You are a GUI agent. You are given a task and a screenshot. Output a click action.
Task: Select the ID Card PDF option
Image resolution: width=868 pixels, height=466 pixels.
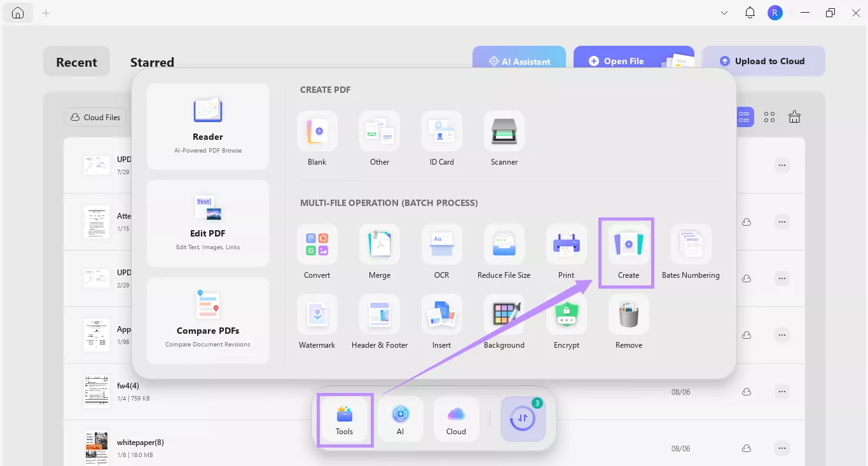coord(442,132)
